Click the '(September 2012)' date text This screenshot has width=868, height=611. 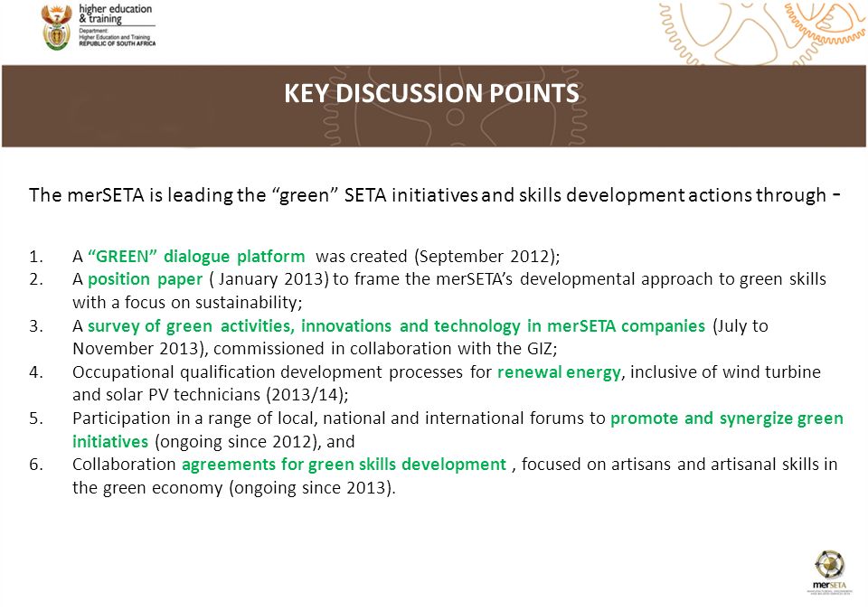(486, 257)
